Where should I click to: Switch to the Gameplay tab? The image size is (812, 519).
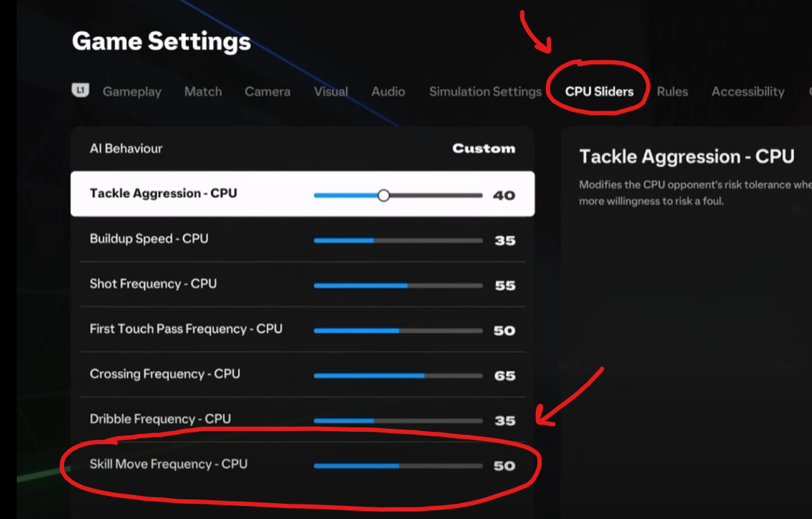[x=132, y=92]
